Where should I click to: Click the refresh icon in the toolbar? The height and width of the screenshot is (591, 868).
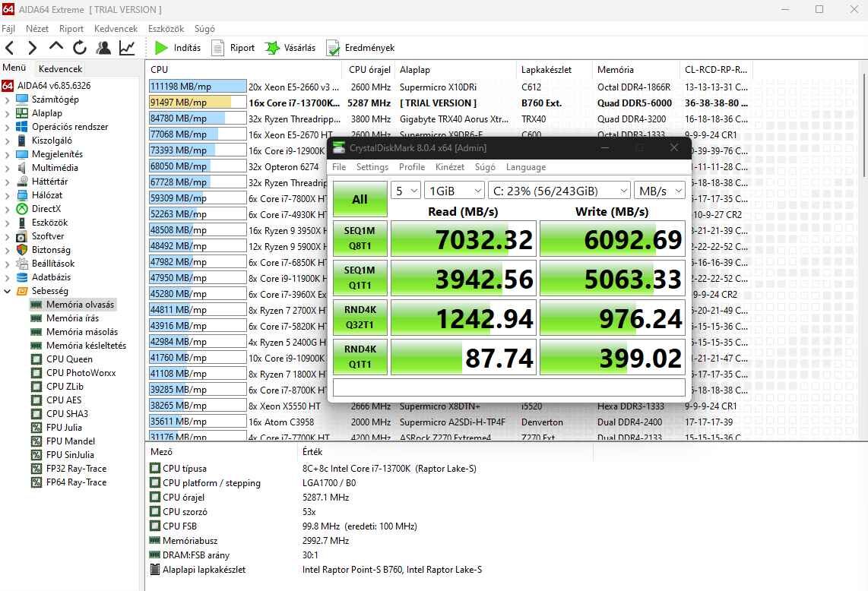[x=80, y=48]
